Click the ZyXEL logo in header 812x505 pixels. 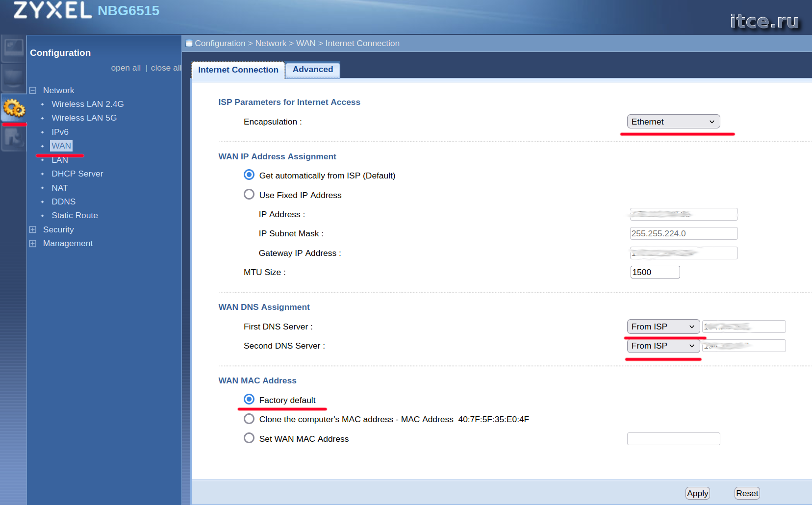coord(52,10)
